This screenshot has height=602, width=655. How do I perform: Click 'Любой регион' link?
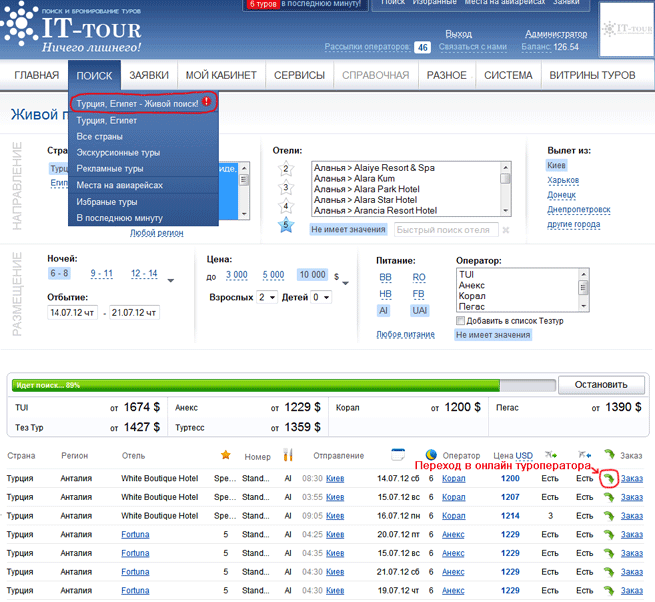156,233
